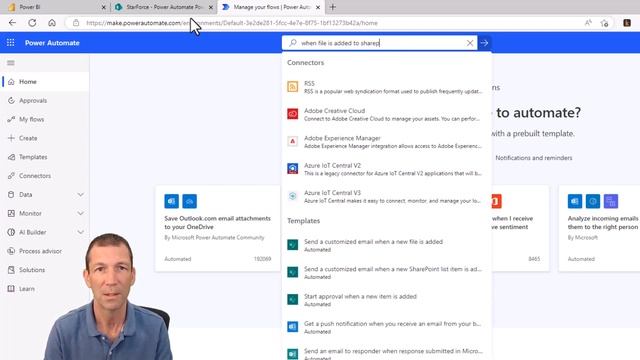Select the Adobe Experience Manager connector icon
Viewport: 640px width, 360px height.
click(x=293, y=141)
